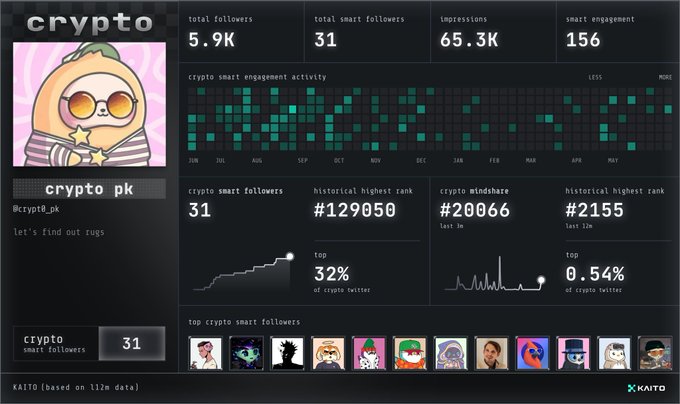The image size is (680, 404).
Task: Click the SEP month label on heatmap
Action: (x=303, y=160)
